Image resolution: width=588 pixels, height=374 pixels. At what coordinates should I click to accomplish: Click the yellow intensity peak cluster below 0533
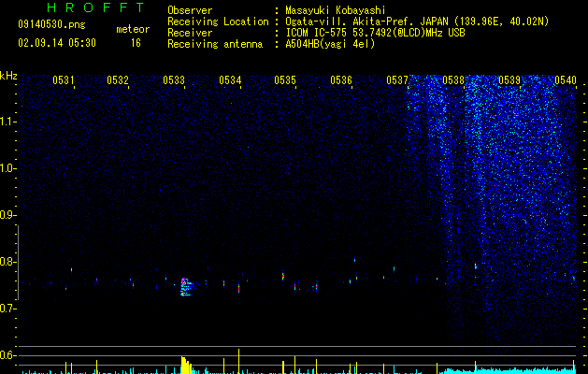pos(186,365)
